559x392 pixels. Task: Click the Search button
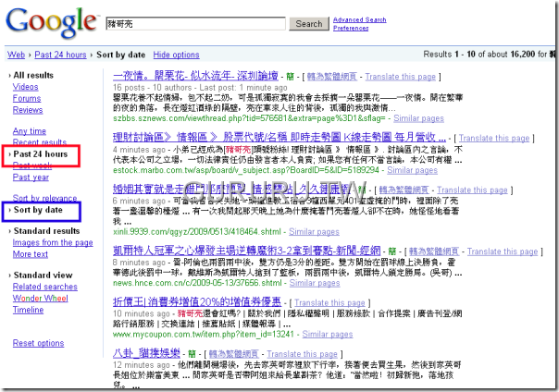309,24
